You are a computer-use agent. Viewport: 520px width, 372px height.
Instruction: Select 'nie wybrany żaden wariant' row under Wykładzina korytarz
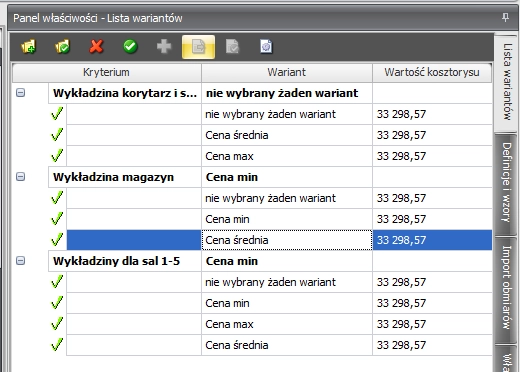[287, 114]
